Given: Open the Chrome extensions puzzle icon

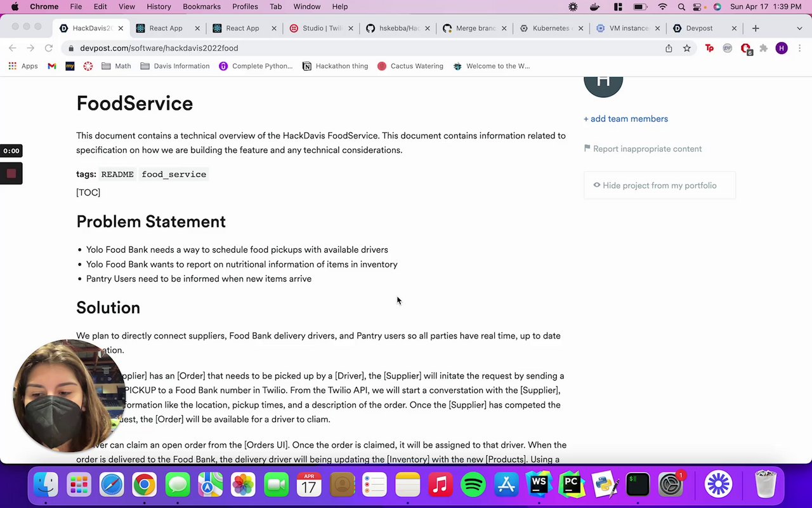Looking at the screenshot, I should pos(764,48).
